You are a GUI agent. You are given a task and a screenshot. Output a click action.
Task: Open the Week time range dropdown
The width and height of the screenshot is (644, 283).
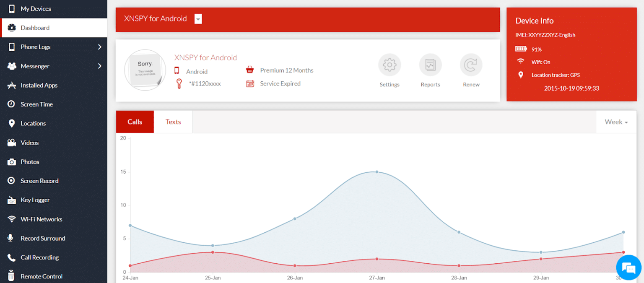click(616, 122)
